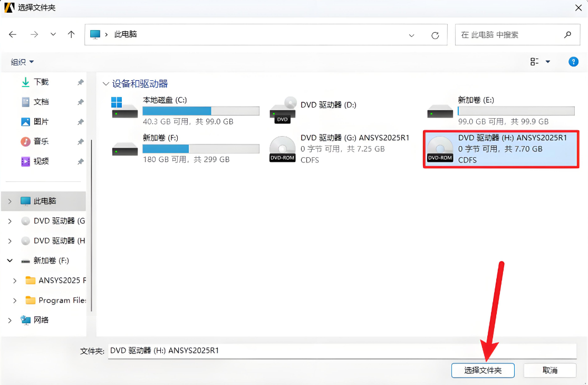The height and width of the screenshot is (385, 588).
Task: Open recent locations dropdown chevron
Action: [53, 34]
